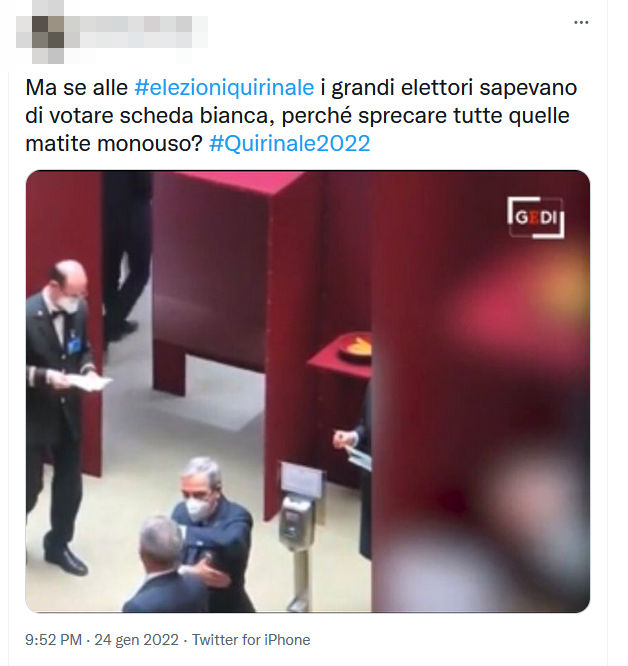Click the tweet text about scheda bianca
The image size is (628, 666).
coord(301,116)
